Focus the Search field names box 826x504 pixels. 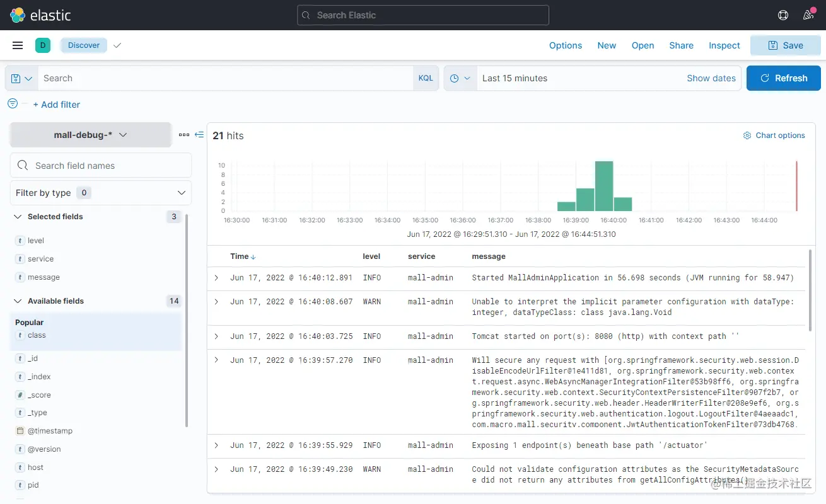[x=101, y=166]
